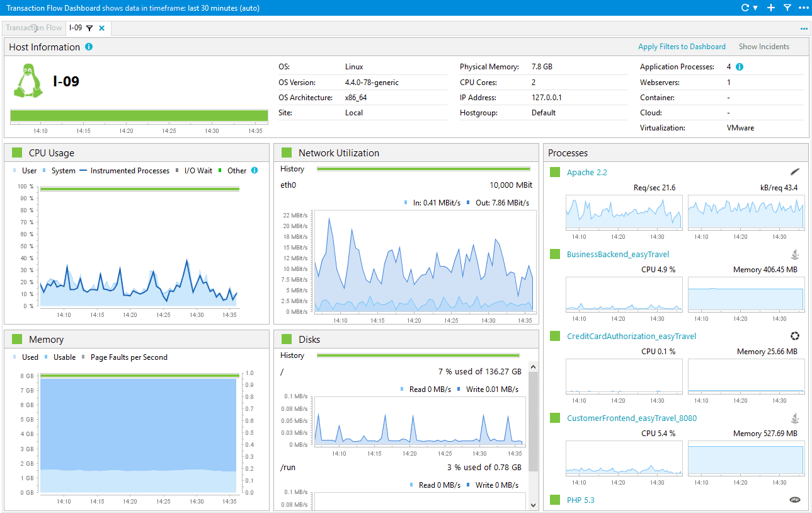This screenshot has height=513, width=812.
Task: Click the filter icon on the I-09 tab
Action: pyautogui.click(x=89, y=28)
